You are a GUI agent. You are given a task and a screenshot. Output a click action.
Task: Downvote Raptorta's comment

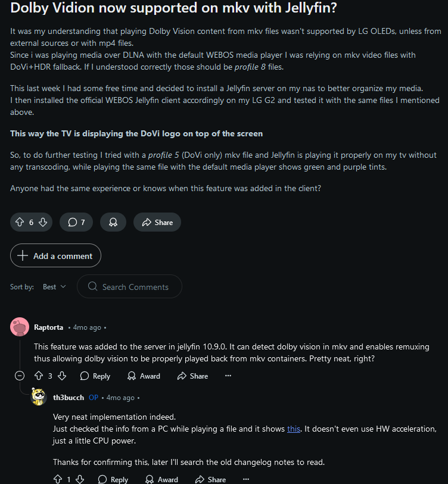(x=62, y=376)
